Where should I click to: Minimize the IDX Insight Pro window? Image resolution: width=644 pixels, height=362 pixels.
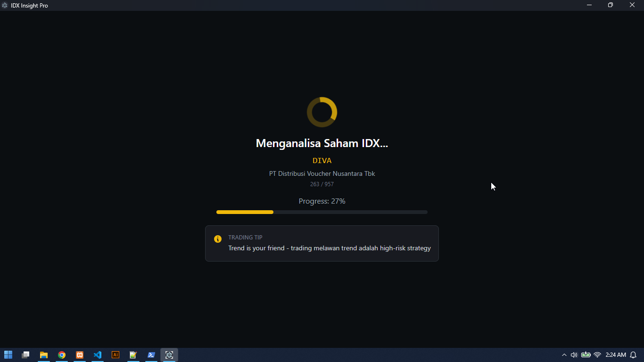click(589, 5)
